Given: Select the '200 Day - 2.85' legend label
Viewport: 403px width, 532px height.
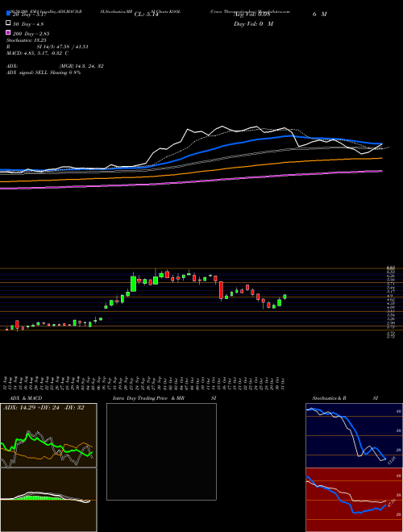Looking at the screenshot, I should [31, 34].
